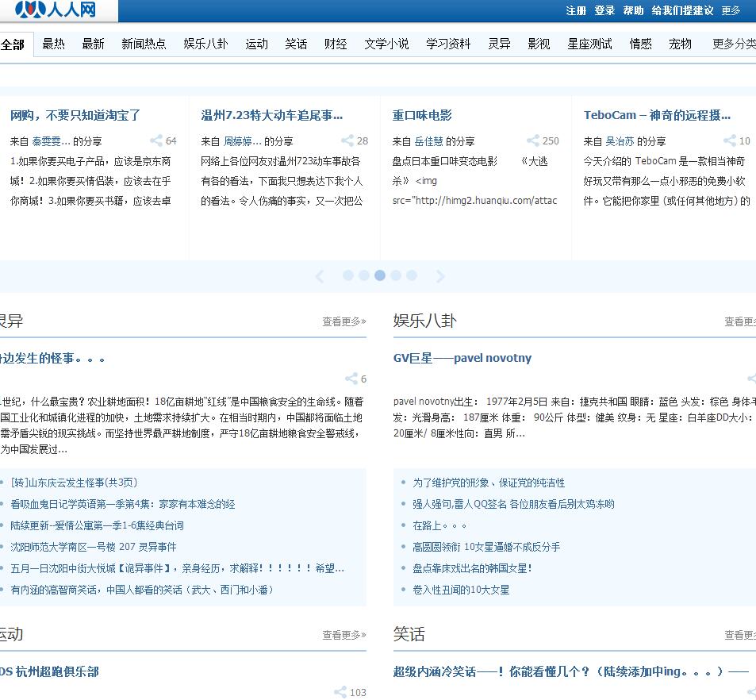Open 财经 category tab
Screen dimensions: 756x700
(336, 44)
